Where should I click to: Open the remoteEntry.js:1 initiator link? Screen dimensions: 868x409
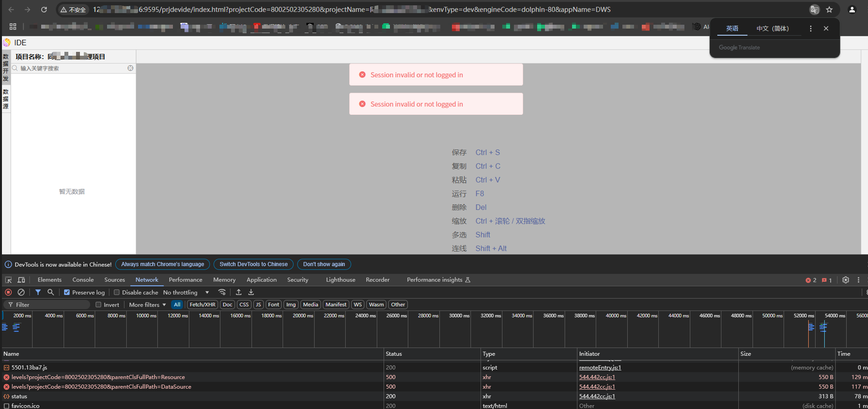pos(600,368)
